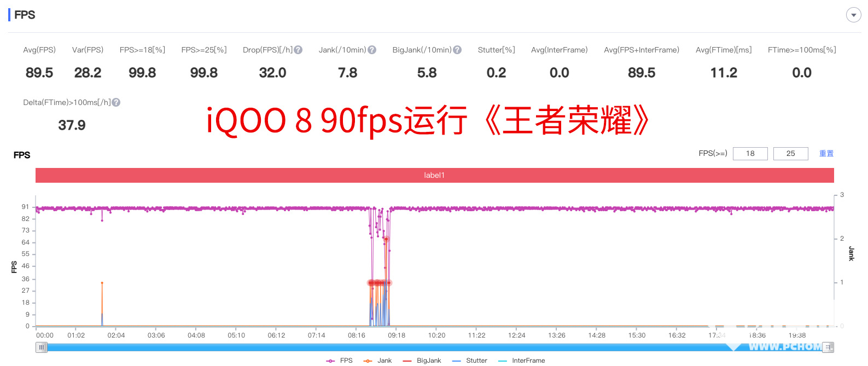This screenshot has height=366, width=868.
Task: Open help icon beside BigJank(/10min)
Action: click(x=457, y=50)
